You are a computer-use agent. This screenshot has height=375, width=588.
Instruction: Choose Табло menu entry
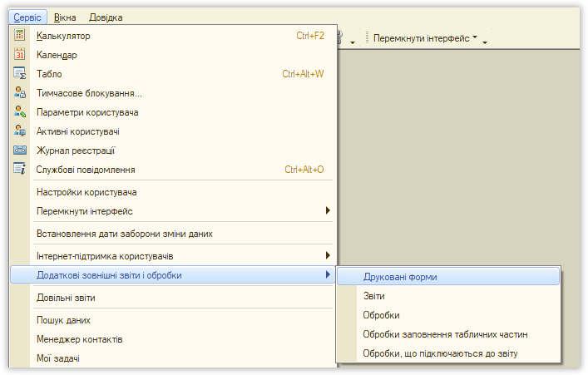tap(172, 74)
